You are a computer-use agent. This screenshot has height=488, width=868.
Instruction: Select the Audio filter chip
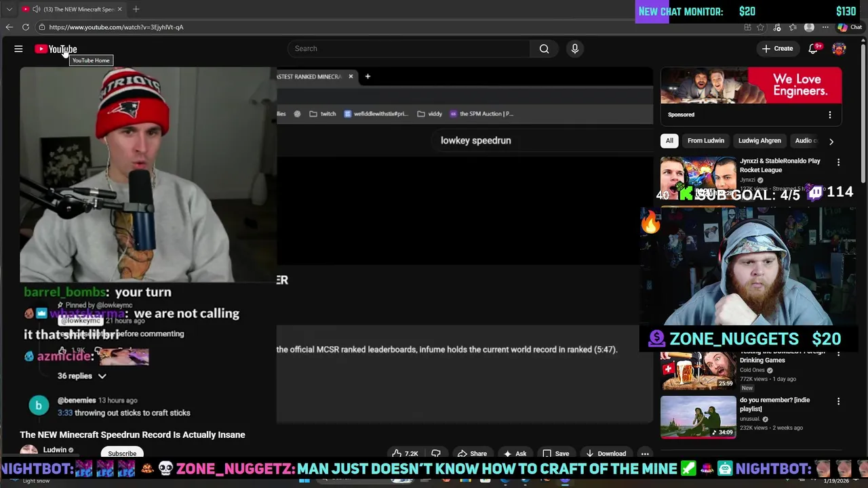pyautogui.click(x=806, y=141)
